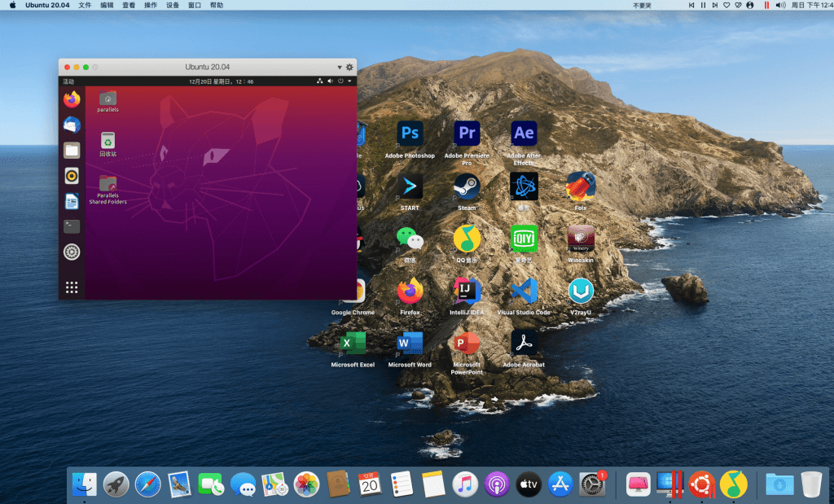
Task: Launch Wineskin Winery desktop icon
Action: pos(580,239)
